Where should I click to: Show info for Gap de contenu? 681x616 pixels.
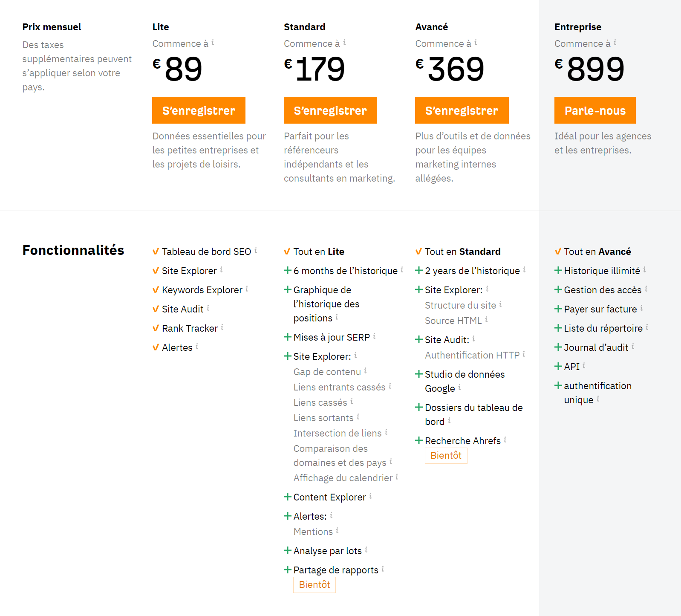365,370
